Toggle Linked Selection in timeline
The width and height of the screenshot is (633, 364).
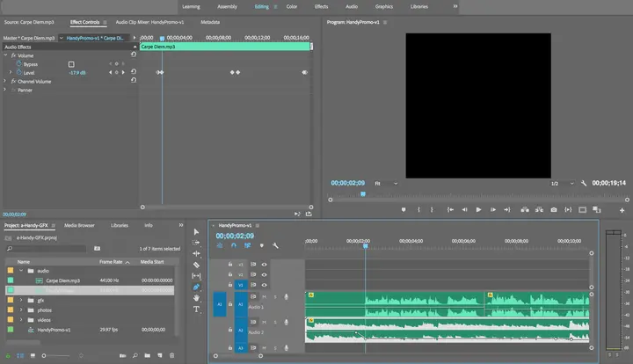pyautogui.click(x=247, y=245)
